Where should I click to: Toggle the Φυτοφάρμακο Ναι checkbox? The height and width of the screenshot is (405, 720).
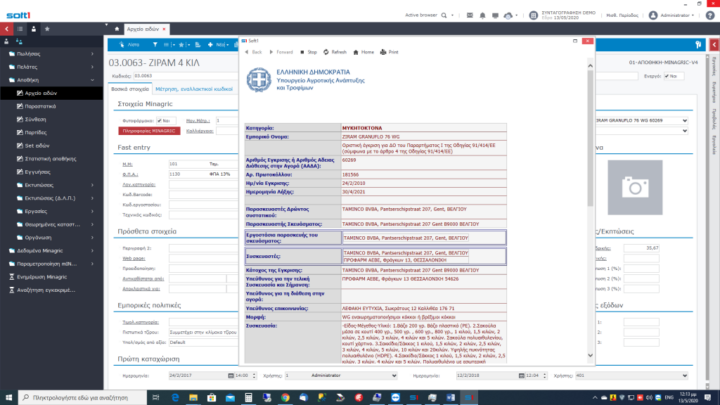pyautogui.click(x=159, y=121)
